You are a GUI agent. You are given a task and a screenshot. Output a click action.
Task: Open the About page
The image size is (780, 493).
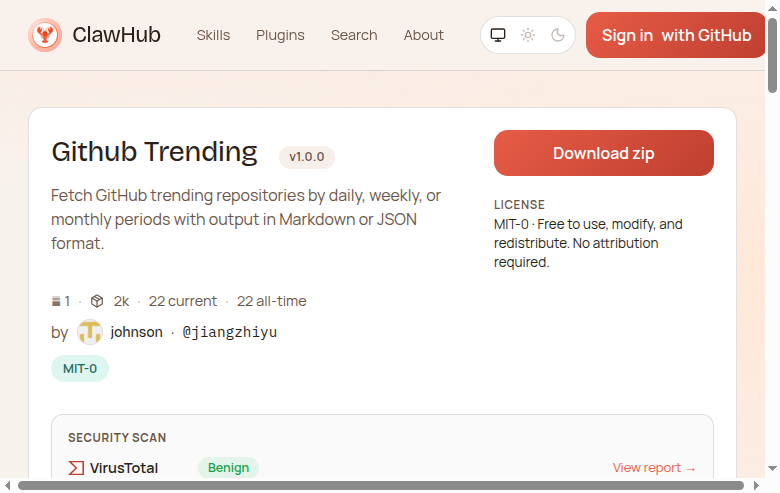coord(423,35)
